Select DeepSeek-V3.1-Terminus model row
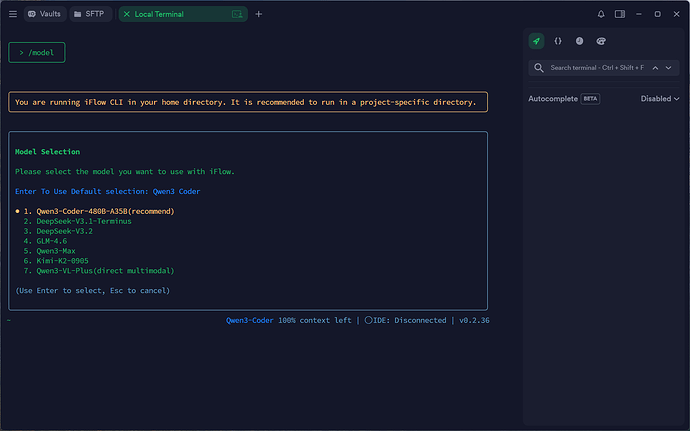690x431 pixels. click(x=77, y=221)
